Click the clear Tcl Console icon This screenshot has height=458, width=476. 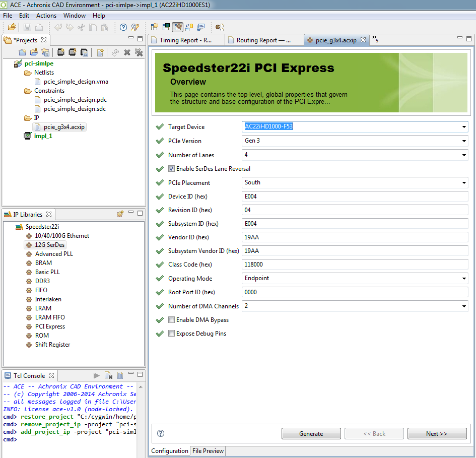click(x=108, y=375)
